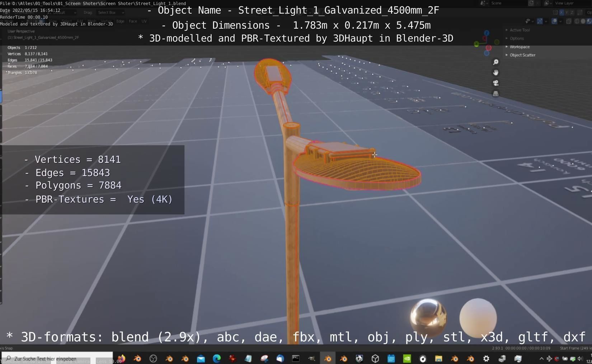
Task: Open the overlays options dropdown arrow
Action: 560,21
